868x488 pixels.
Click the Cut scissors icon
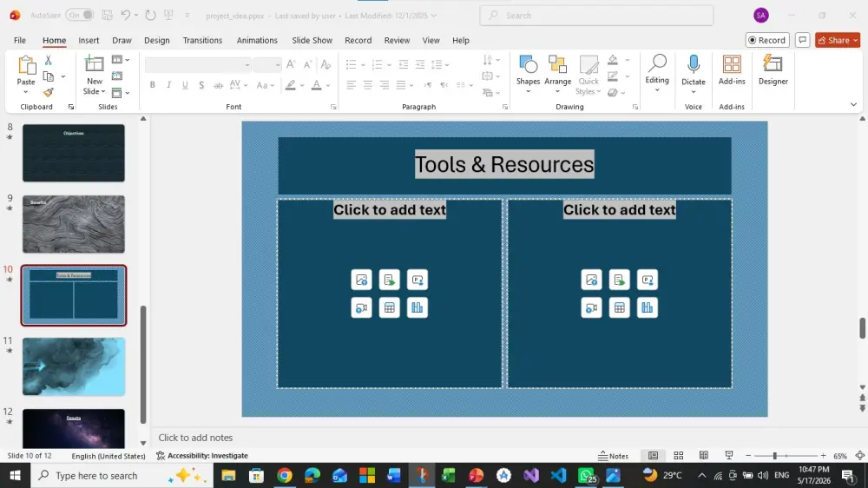[x=48, y=61]
